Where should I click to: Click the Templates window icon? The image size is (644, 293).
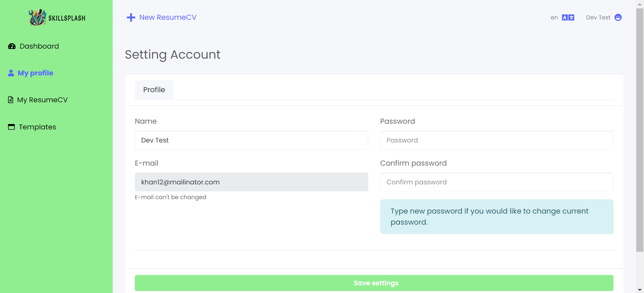tap(11, 127)
